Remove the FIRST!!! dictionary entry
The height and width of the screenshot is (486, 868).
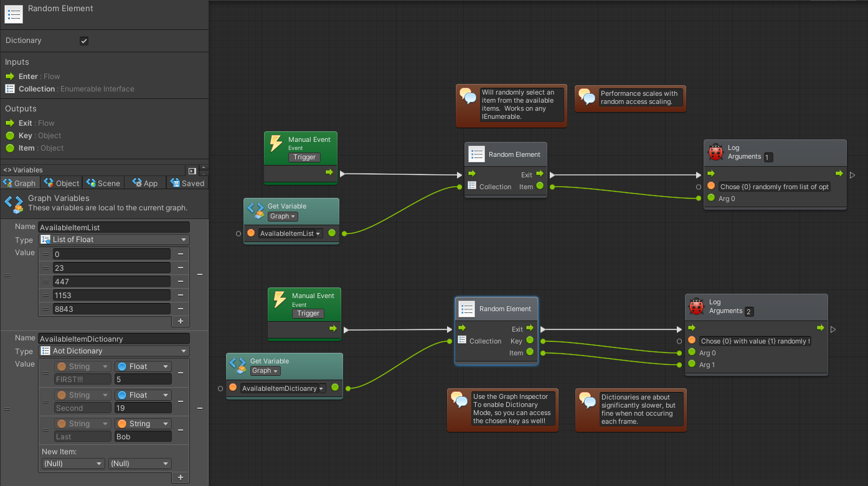pyautogui.click(x=180, y=373)
